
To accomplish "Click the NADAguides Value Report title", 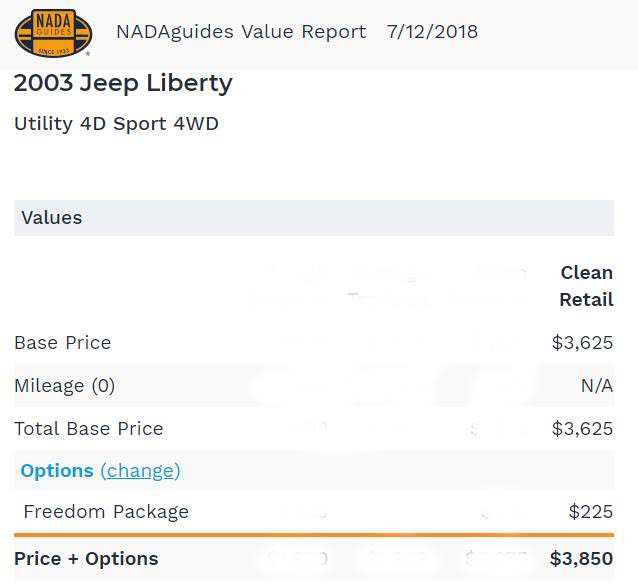I will click(241, 31).
